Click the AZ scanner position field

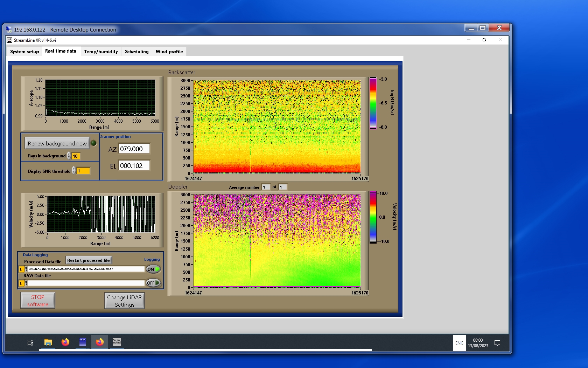coord(134,149)
